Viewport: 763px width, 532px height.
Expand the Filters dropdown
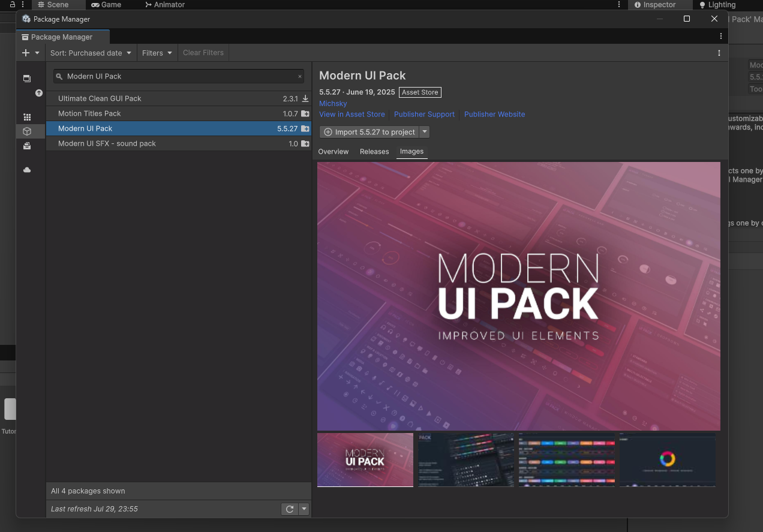coord(157,53)
